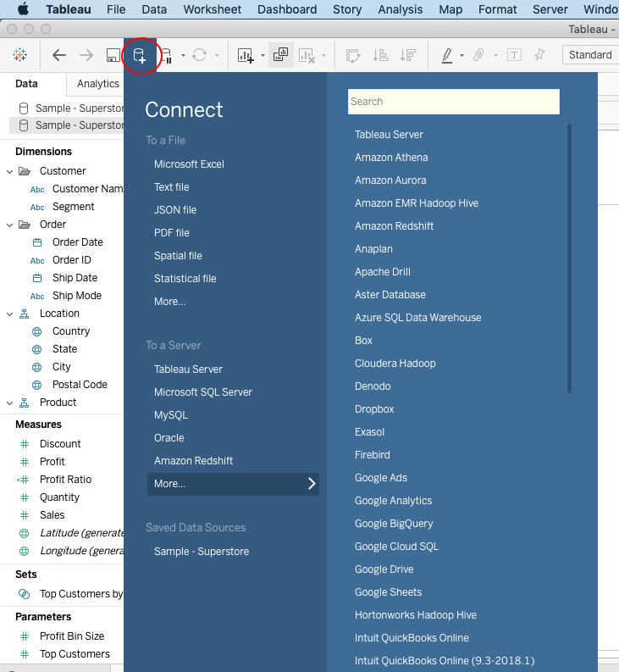Image resolution: width=619 pixels, height=672 pixels.
Task: Switch to the Analytics tab
Action: click(x=97, y=84)
